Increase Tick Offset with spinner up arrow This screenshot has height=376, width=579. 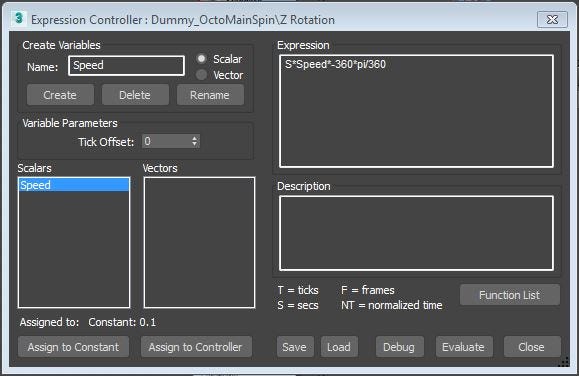(195, 138)
